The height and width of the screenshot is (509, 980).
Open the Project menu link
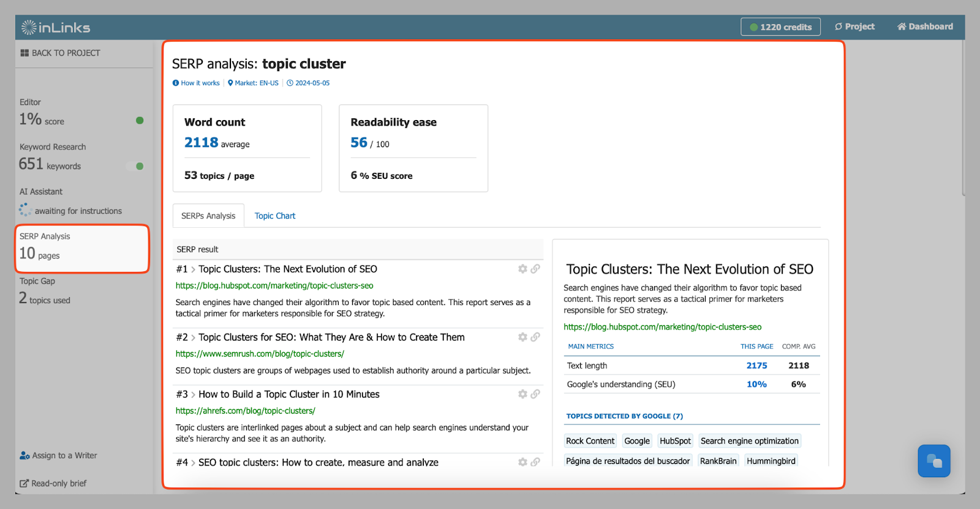point(854,26)
